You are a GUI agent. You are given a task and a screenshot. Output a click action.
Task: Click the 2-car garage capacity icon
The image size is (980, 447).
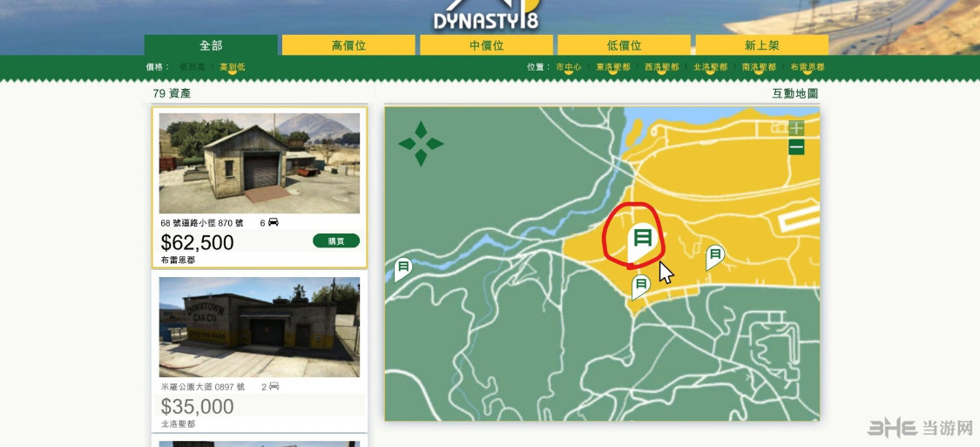pyautogui.click(x=274, y=386)
